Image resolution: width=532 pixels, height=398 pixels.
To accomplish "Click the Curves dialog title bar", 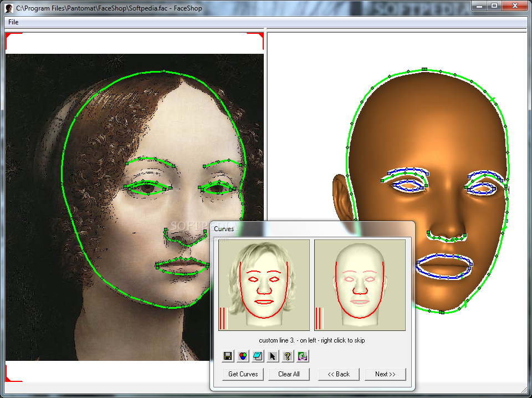I will (x=312, y=229).
